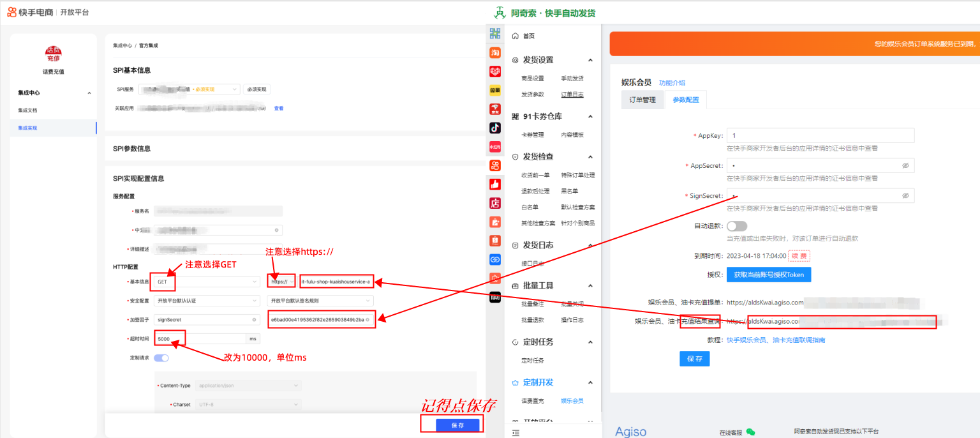The width and height of the screenshot is (980, 438).
Task: Click 获取当前账号授权Token button
Action: coord(769,275)
